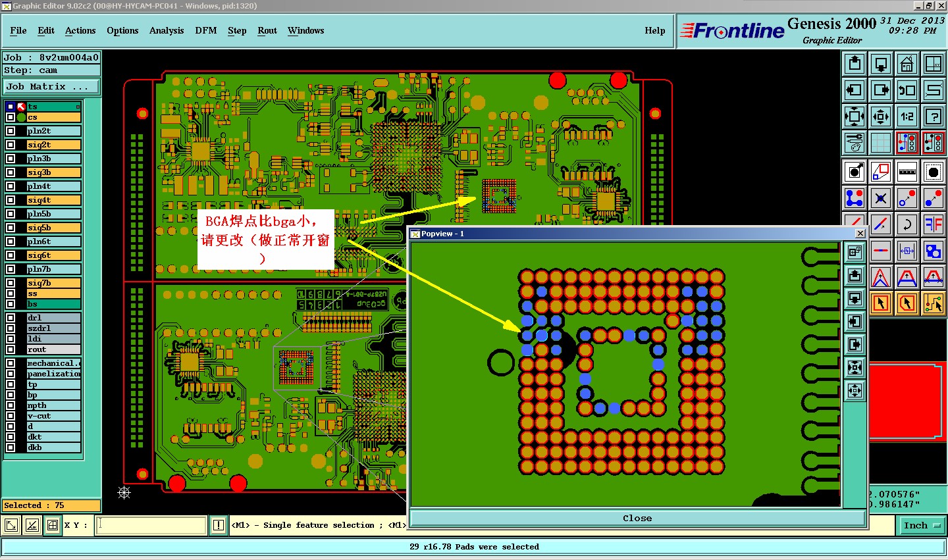Select the polygon arrow selection tool

pyautogui.click(x=907, y=303)
